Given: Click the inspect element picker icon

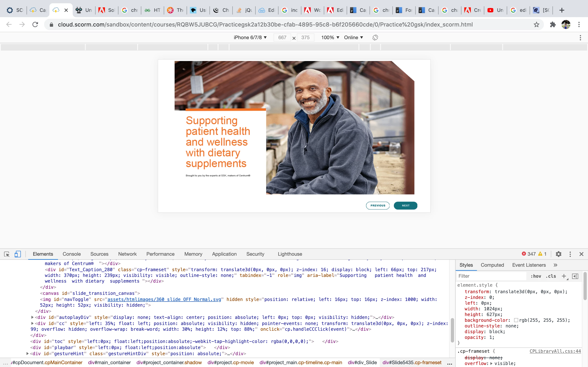Looking at the screenshot, I should (x=7, y=254).
